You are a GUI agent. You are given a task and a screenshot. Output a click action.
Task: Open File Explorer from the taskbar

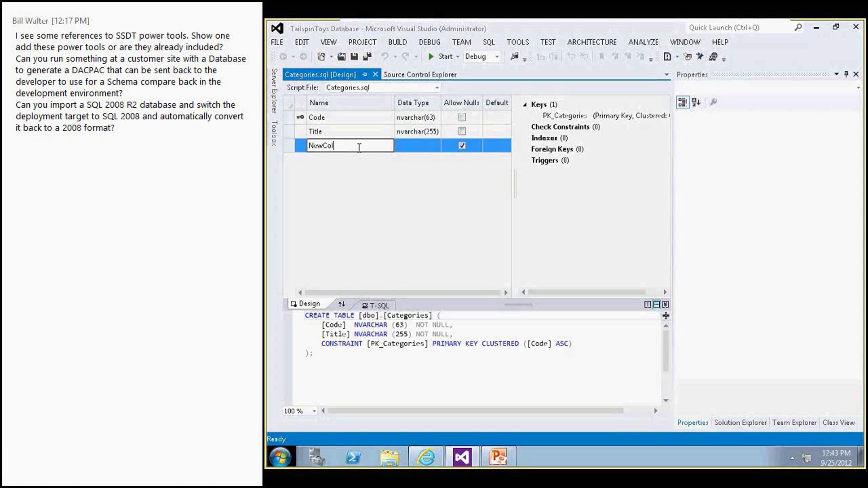pyautogui.click(x=390, y=457)
